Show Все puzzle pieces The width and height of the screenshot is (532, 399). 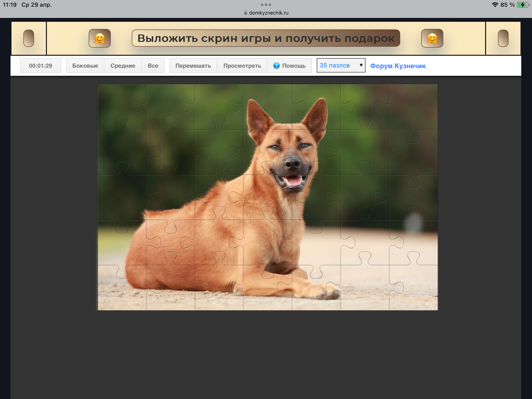click(153, 66)
